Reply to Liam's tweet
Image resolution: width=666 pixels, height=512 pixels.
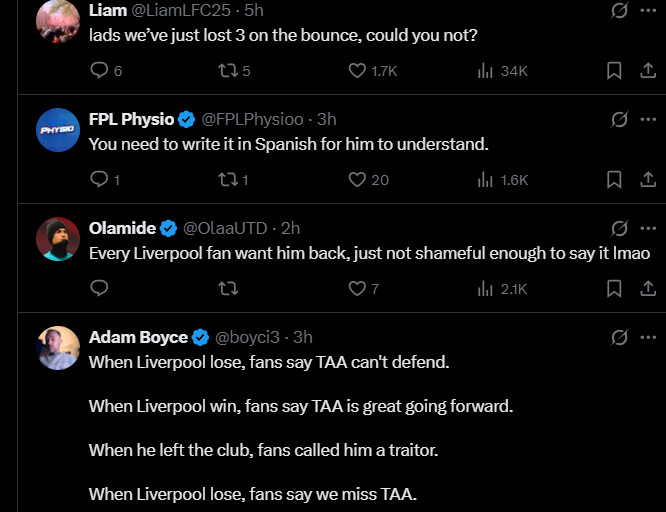pos(99,71)
